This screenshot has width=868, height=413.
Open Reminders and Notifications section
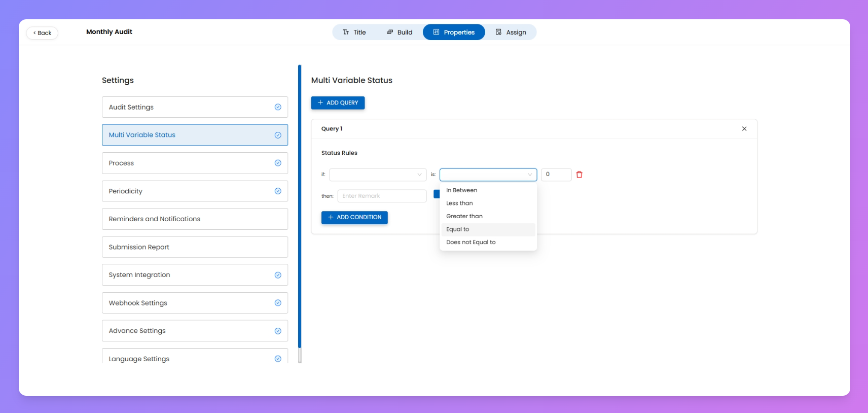tap(195, 219)
